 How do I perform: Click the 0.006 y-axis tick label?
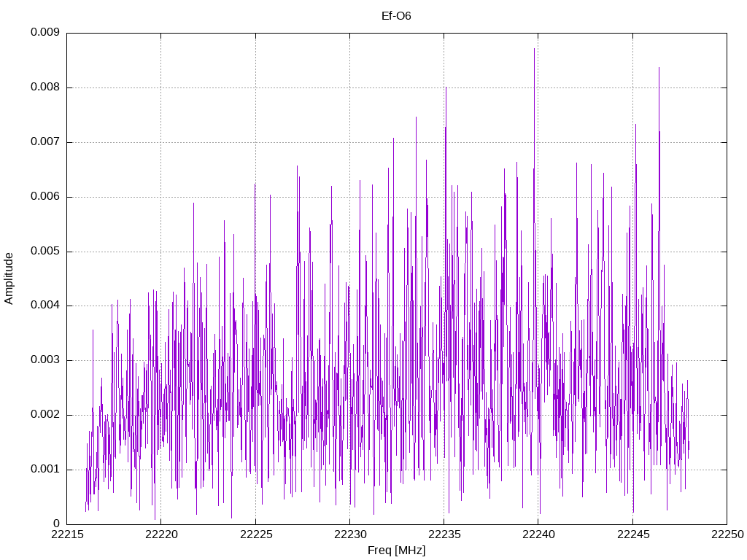45,197
